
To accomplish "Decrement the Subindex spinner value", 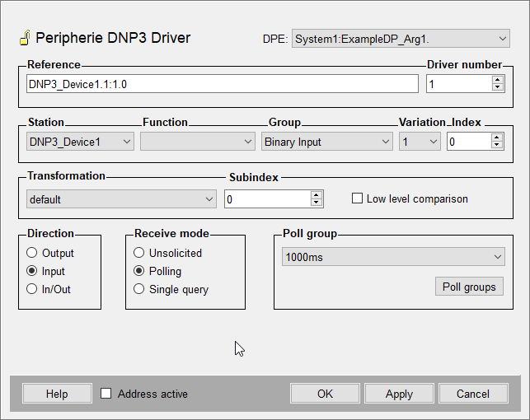I will [317, 203].
